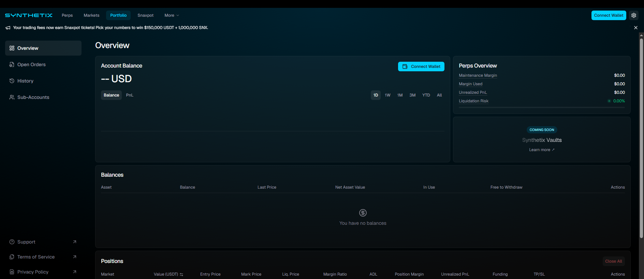644x279 pixels.
Task: Click the Support help icon
Action: (12, 242)
